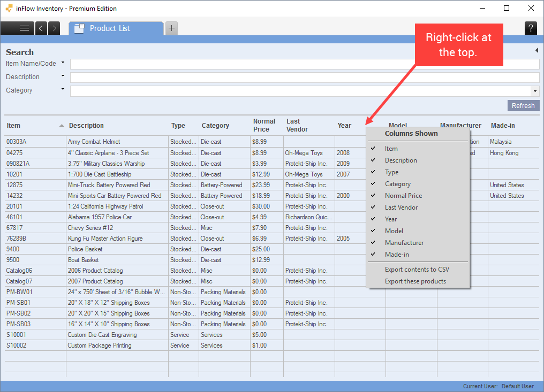
Task: Sort by the Item column header
Action: [x=13, y=126]
